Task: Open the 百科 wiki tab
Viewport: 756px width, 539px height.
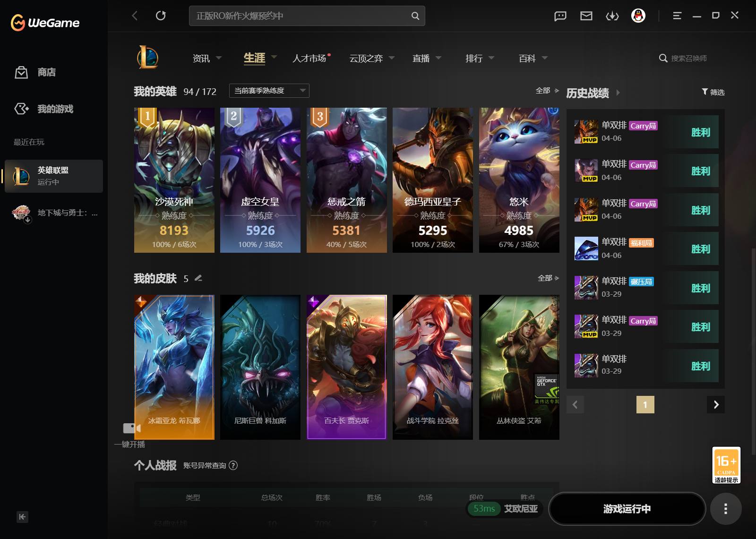Action: coord(527,58)
